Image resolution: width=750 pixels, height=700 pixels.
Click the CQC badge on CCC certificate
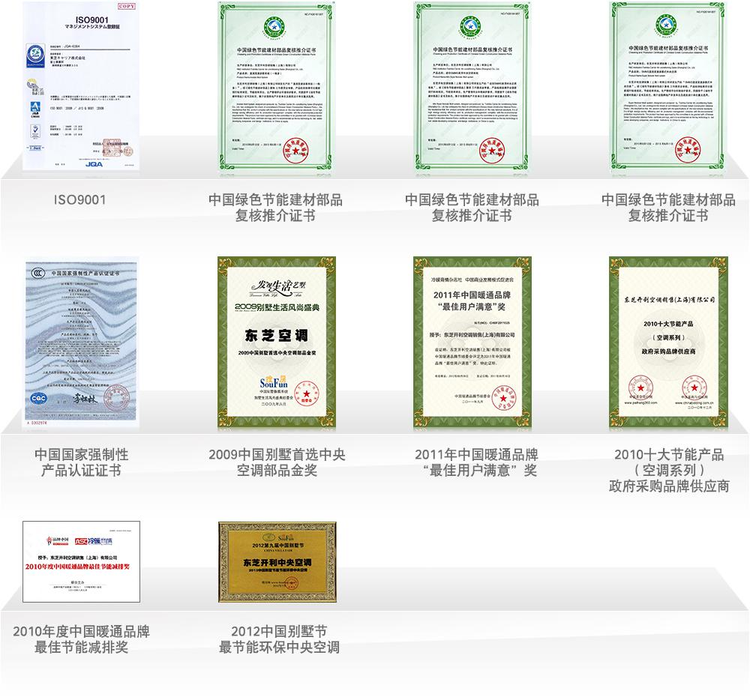pos(39,398)
